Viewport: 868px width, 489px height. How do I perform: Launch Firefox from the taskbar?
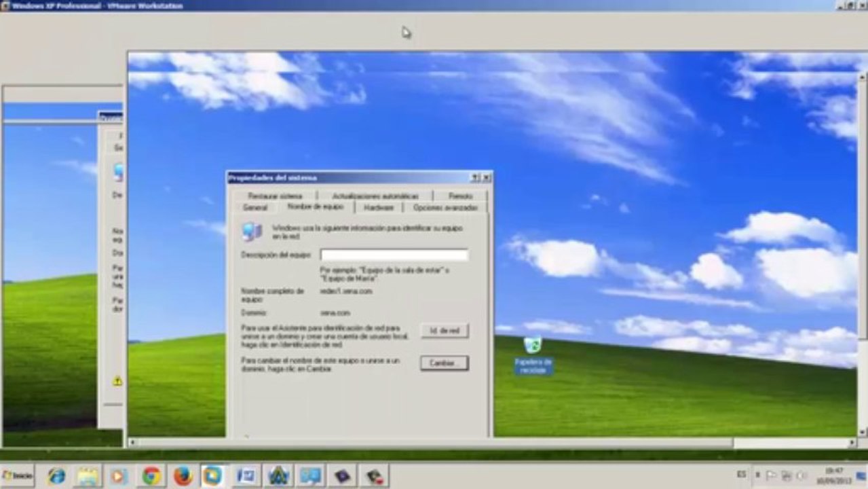(182, 476)
